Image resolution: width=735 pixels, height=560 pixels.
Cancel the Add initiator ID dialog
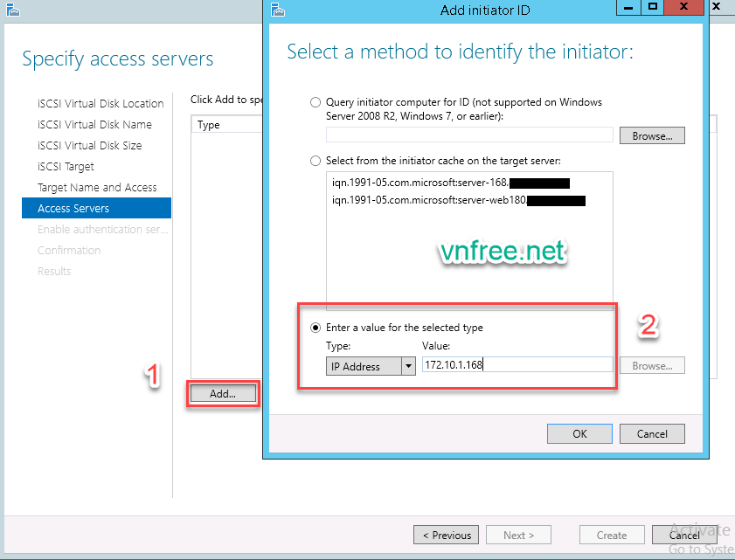click(652, 434)
